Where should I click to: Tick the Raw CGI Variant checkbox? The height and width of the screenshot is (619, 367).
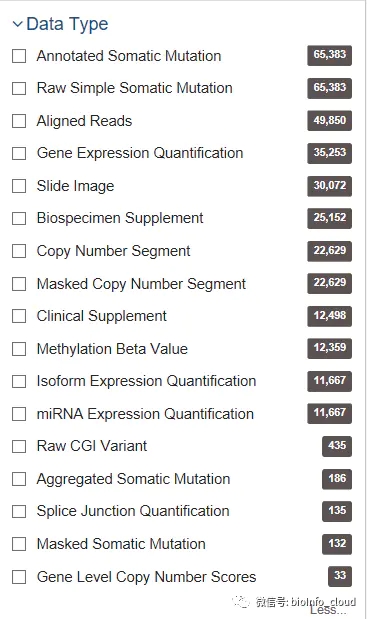tap(19, 446)
